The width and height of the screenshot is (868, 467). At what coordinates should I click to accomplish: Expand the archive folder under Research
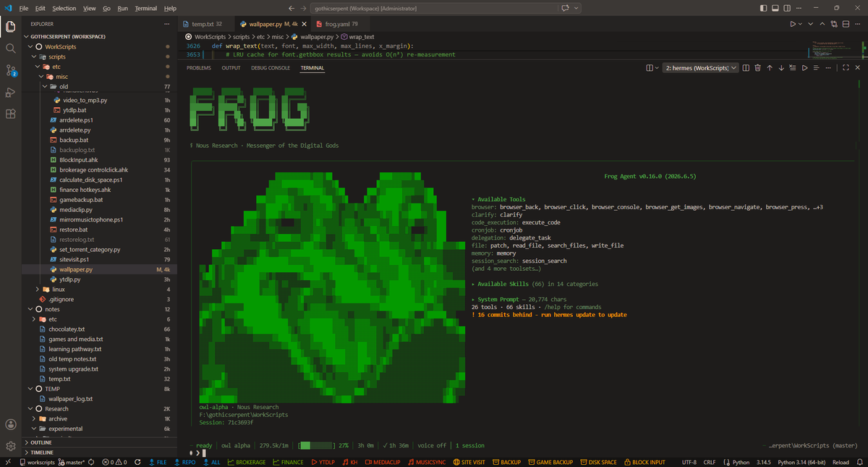pos(34,418)
